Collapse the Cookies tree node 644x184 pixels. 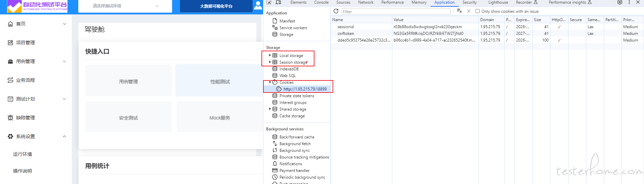pos(270,82)
